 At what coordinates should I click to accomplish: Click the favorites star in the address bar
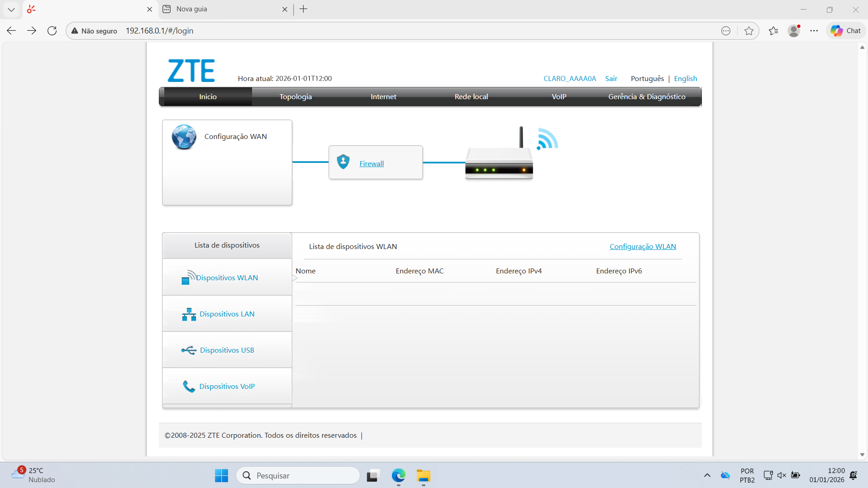(749, 30)
